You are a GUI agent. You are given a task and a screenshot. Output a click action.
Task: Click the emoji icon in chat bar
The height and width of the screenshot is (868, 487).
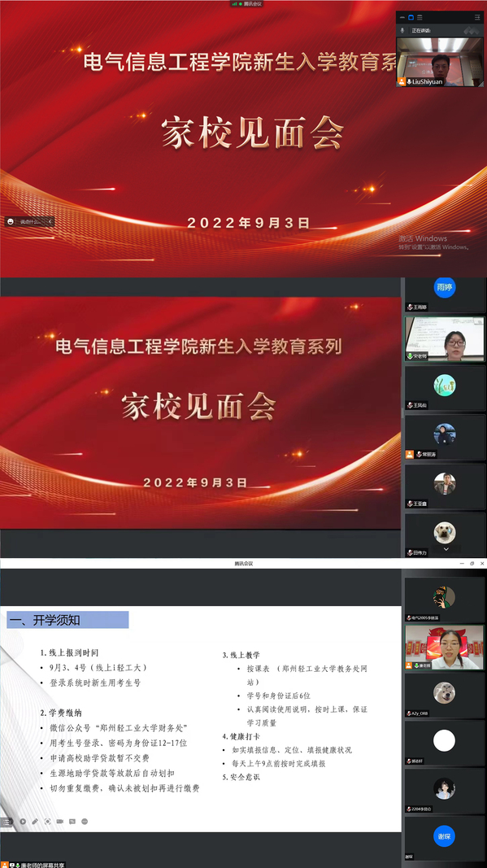[x=11, y=222]
